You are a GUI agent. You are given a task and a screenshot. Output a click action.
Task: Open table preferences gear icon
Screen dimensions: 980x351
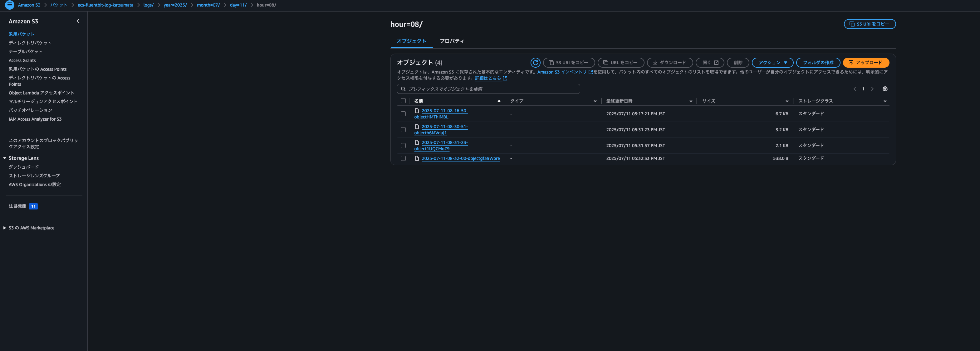(885, 89)
